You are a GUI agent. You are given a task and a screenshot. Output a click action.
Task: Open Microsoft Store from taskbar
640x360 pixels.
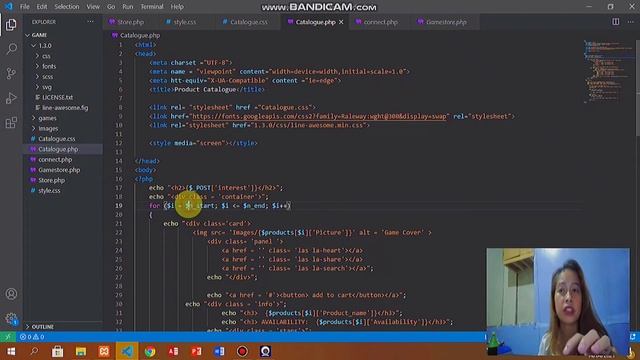coord(57,351)
